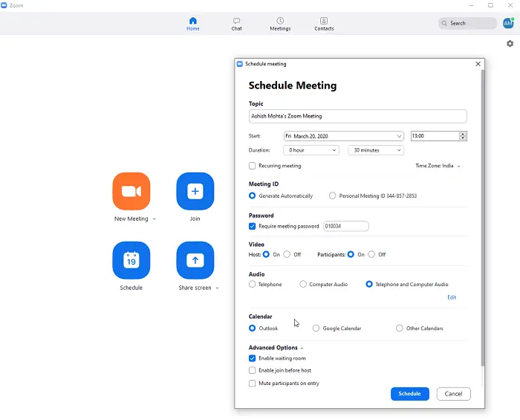Select Computer Audio option
Screen dimensions: 520x420
tap(303, 284)
